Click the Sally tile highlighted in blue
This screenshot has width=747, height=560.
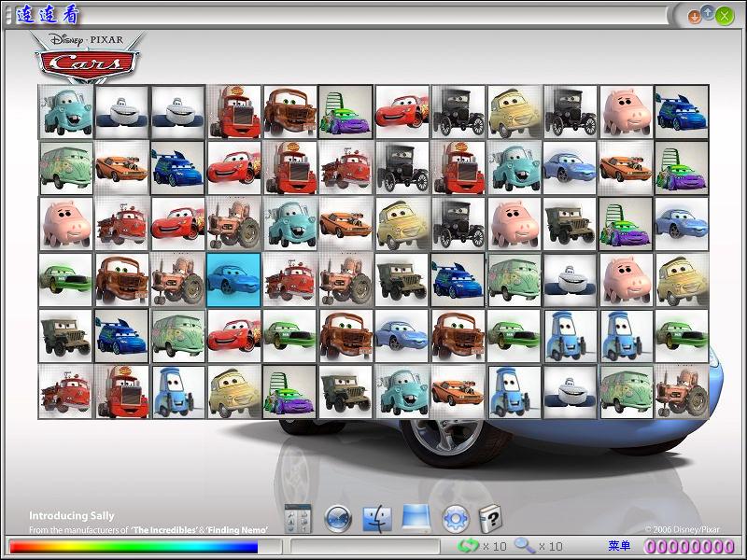[x=233, y=279]
